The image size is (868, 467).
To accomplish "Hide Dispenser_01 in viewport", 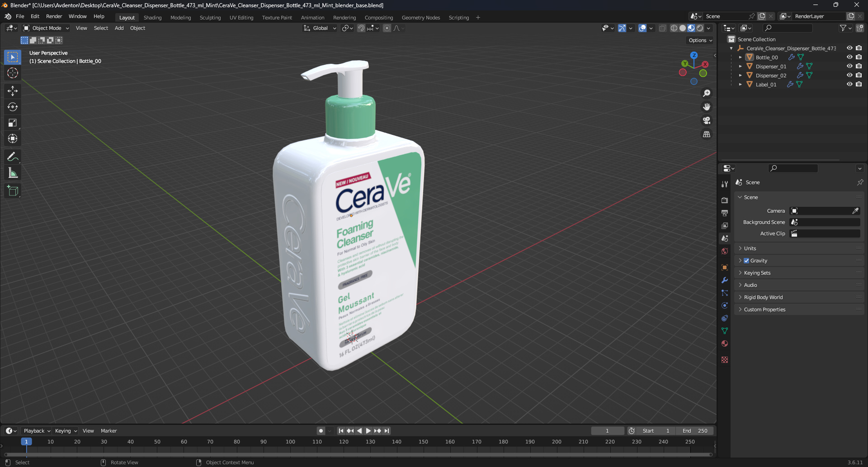I will (849, 66).
